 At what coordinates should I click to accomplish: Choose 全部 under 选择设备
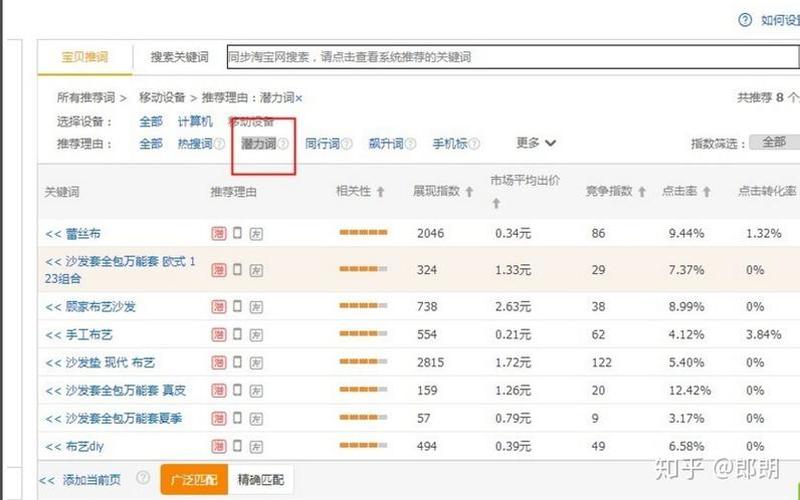coord(151,121)
